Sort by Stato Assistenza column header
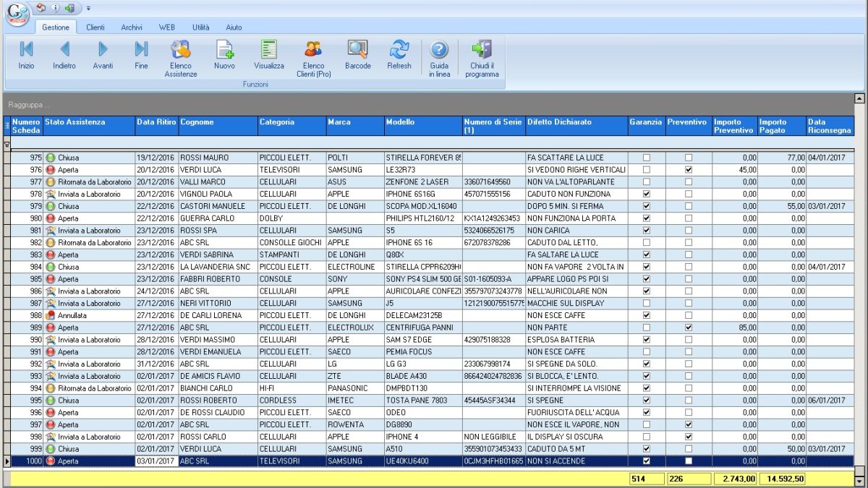 click(89, 126)
